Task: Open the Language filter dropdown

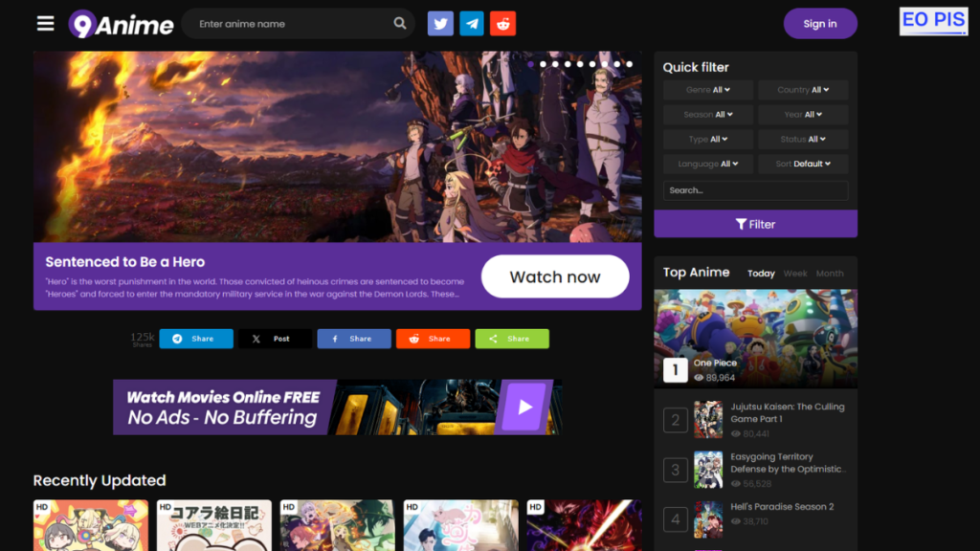Action: [707, 165]
